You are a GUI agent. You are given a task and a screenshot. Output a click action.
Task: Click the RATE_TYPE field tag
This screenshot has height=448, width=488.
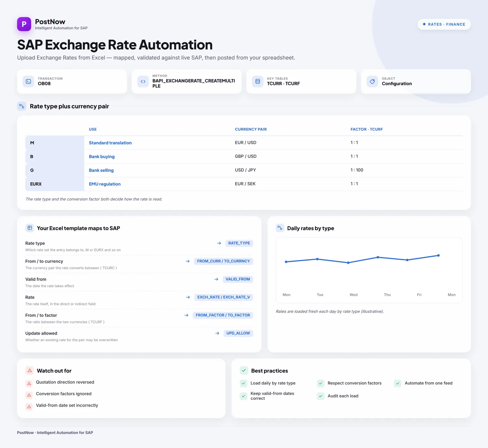(x=239, y=243)
